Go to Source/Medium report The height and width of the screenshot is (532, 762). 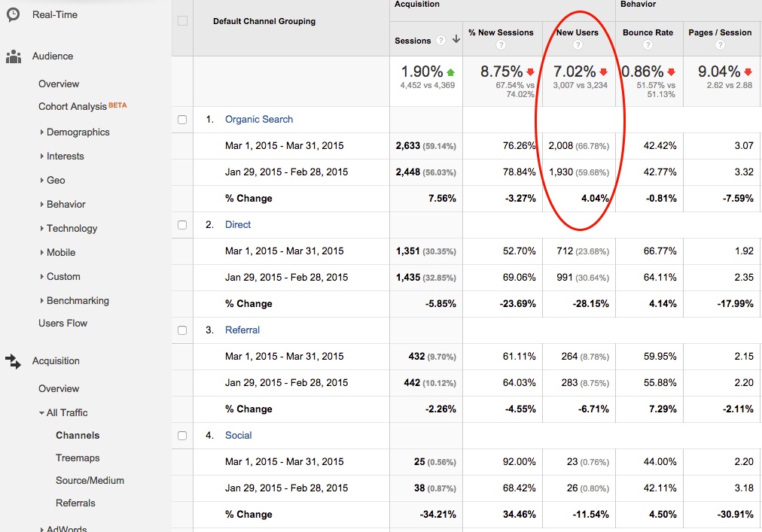[x=90, y=481]
